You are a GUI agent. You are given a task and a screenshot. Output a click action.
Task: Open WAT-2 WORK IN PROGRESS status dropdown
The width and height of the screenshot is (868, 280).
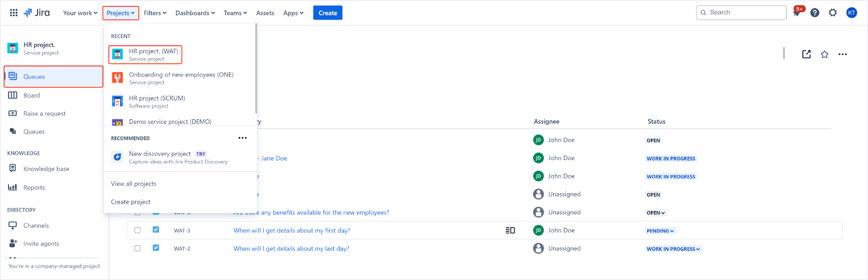point(673,249)
